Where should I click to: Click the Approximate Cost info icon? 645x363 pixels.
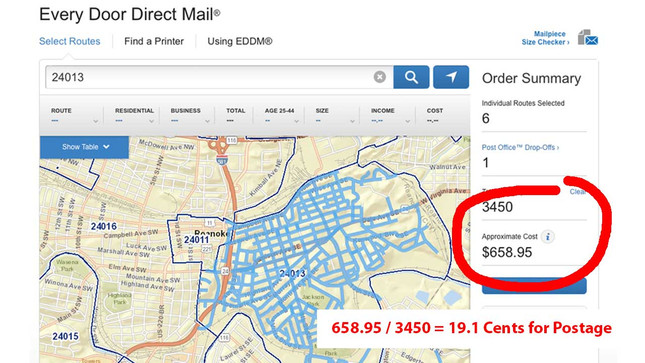coord(548,237)
